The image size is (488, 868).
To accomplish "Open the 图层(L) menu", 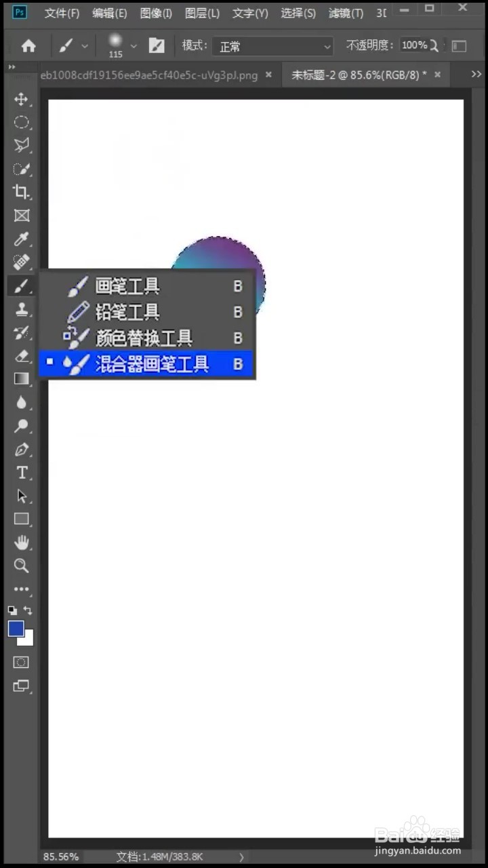I will [202, 13].
